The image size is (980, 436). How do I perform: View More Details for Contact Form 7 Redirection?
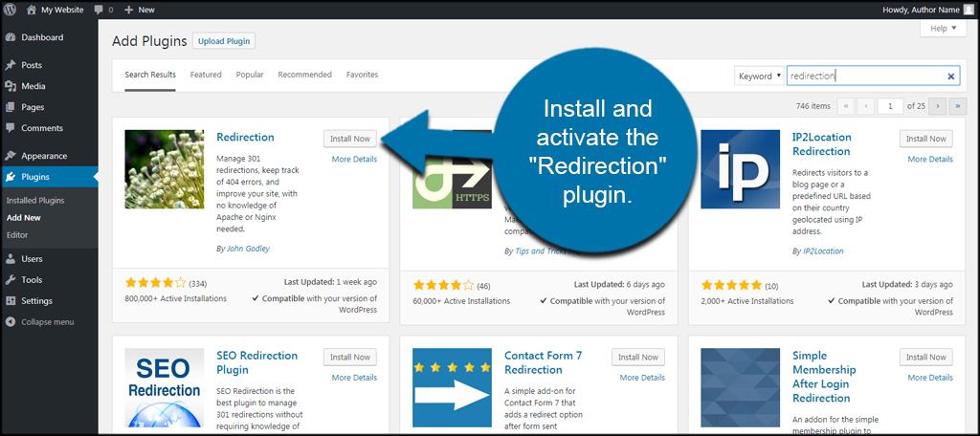[x=642, y=378]
